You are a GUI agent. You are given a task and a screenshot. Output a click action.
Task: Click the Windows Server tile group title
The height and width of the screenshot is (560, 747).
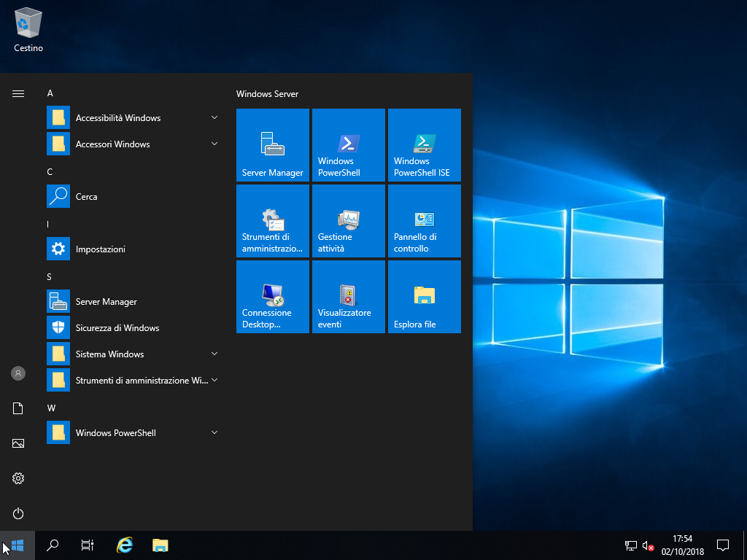click(267, 94)
